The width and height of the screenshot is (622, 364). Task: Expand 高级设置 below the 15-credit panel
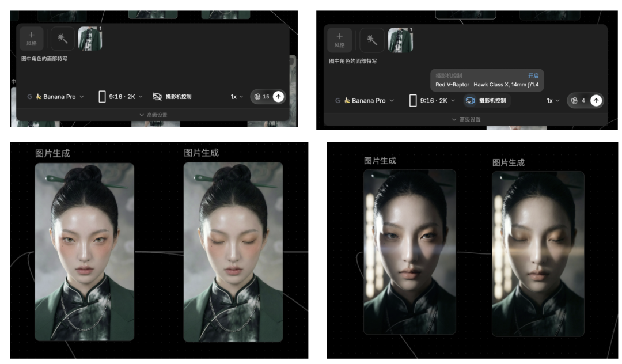click(x=153, y=115)
